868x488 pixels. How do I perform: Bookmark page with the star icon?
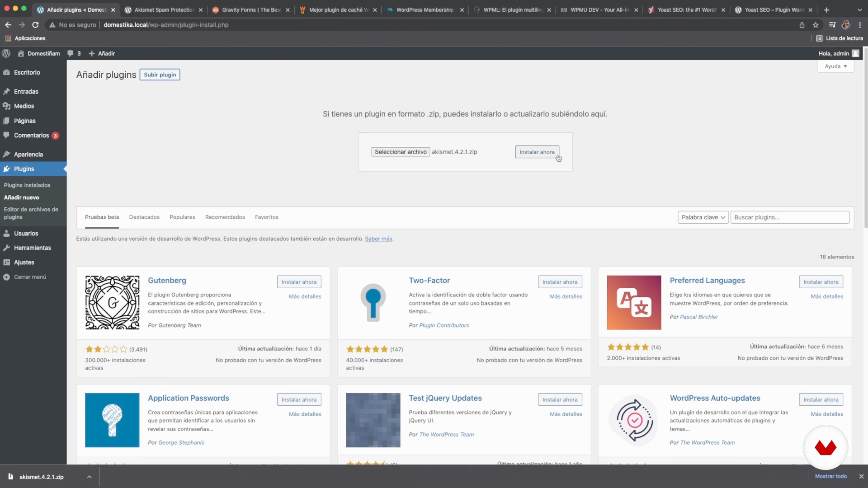816,25
